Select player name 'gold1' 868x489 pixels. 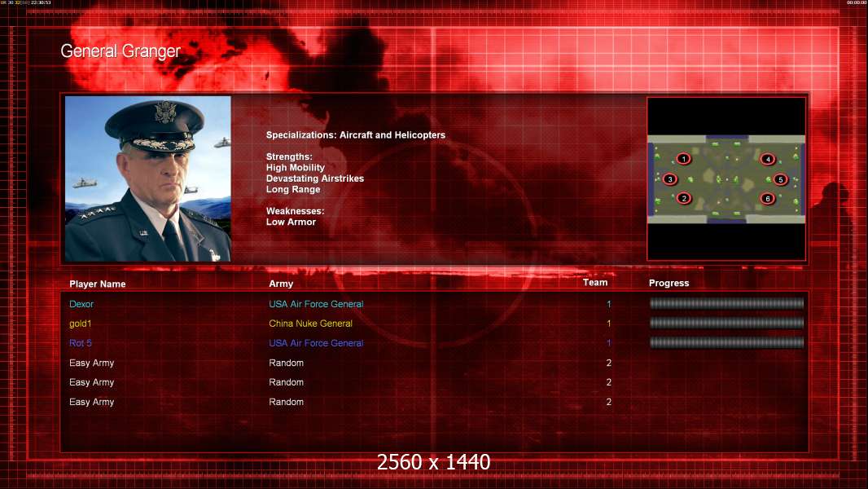pyautogui.click(x=81, y=324)
